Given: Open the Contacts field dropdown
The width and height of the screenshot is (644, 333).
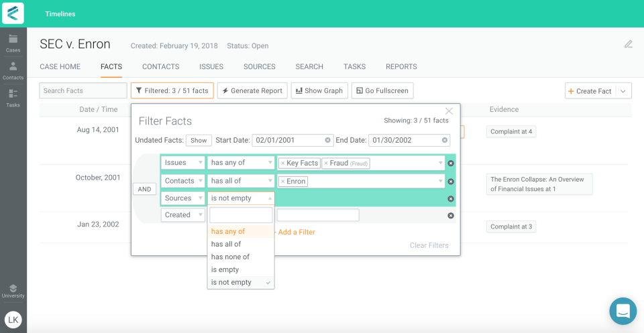Looking at the screenshot, I should coord(182,181).
